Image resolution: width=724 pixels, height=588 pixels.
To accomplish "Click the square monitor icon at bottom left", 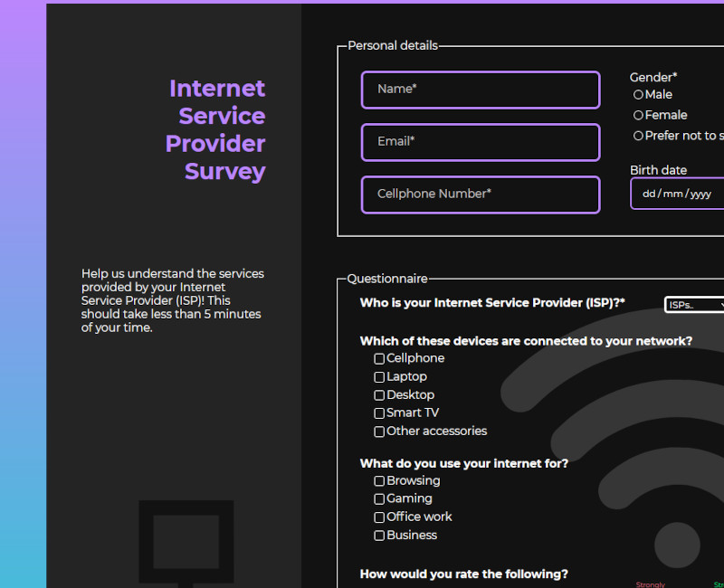I will tap(186, 542).
